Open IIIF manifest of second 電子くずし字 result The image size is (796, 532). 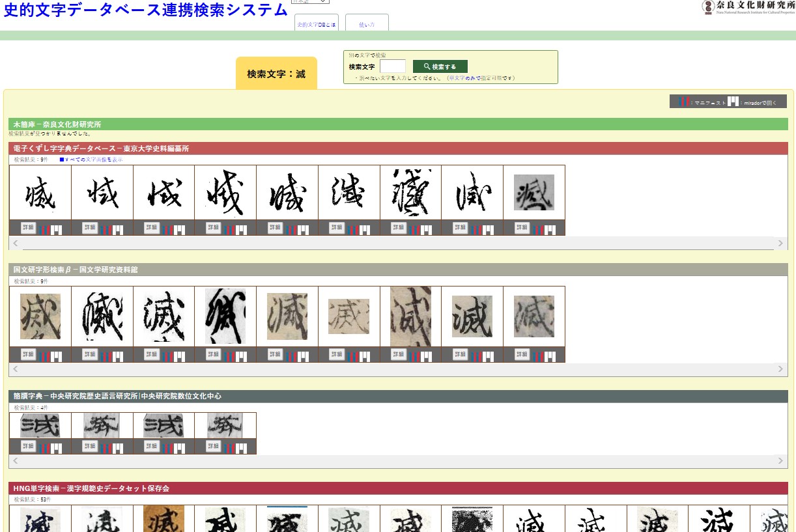pyautogui.click(x=106, y=230)
